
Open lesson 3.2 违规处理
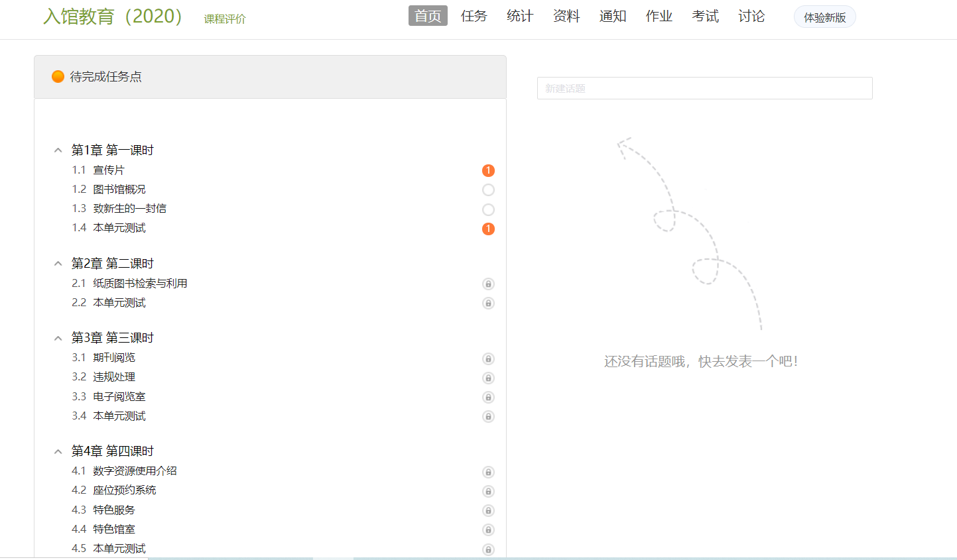click(114, 377)
